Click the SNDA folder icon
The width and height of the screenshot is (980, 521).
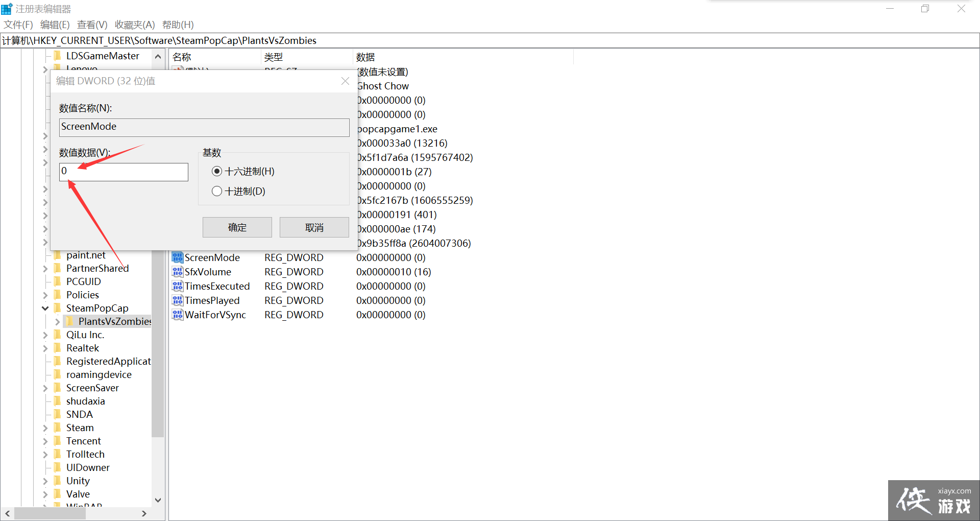58,414
